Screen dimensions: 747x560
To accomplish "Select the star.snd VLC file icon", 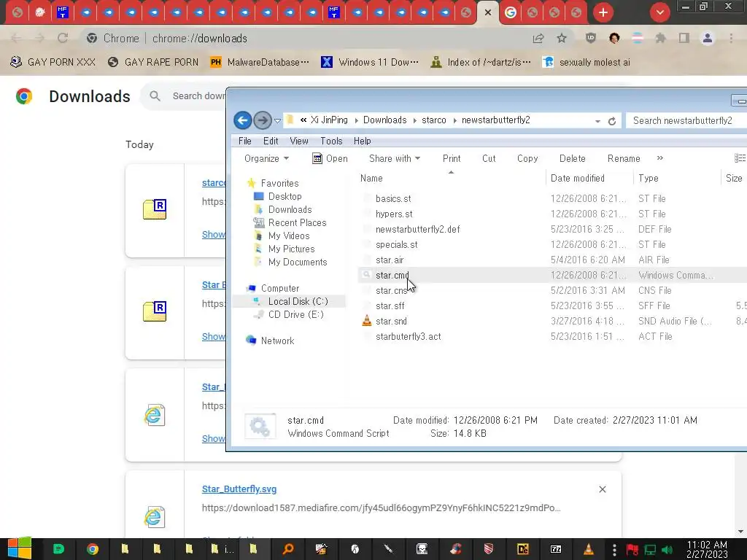I will [366, 321].
